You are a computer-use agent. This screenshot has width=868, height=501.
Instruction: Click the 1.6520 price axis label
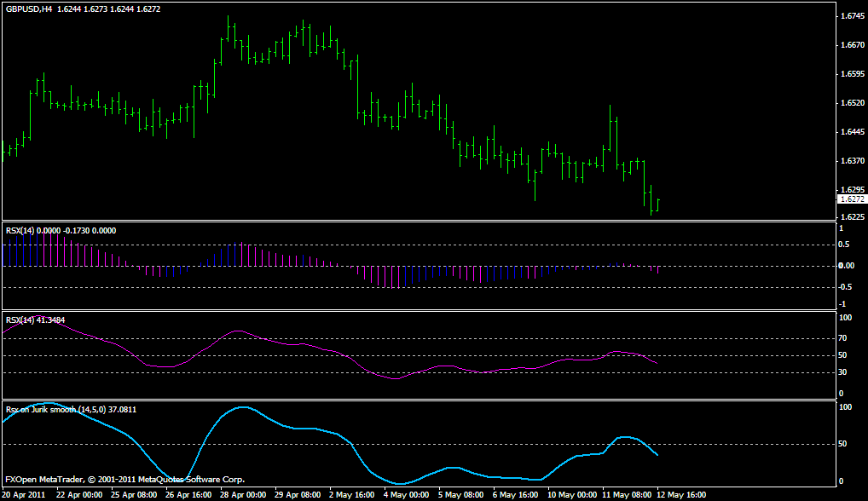pyautogui.click(x=853, y=103)
